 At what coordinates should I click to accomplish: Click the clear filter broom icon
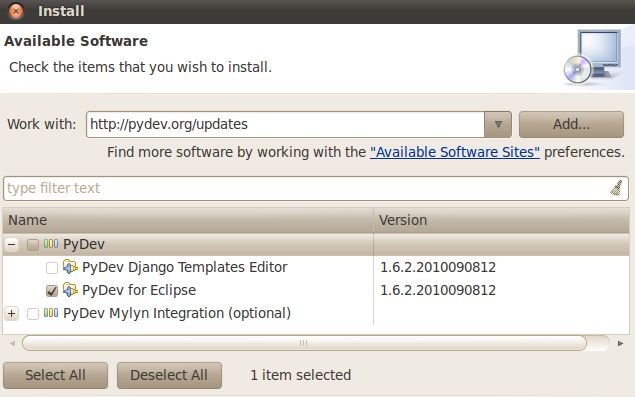point(616,188)
